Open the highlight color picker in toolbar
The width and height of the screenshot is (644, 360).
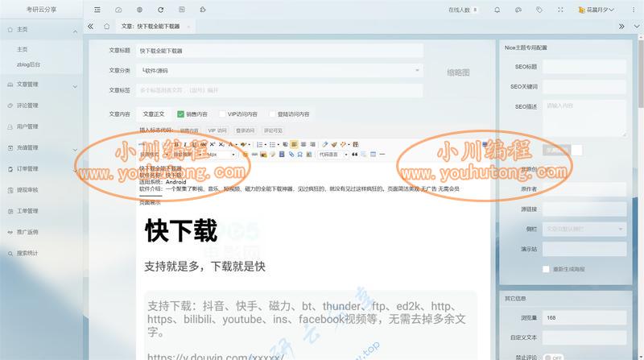(245, 144)
